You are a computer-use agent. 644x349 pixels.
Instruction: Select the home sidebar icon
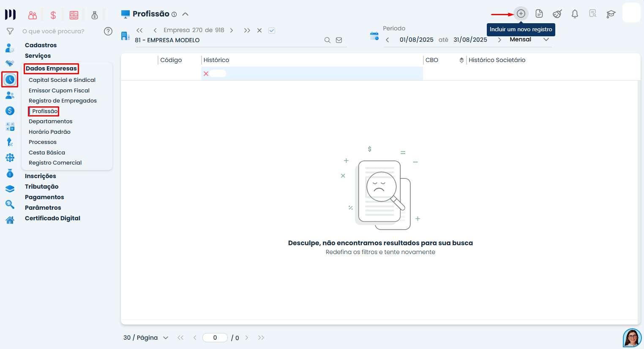pos(10,220)
